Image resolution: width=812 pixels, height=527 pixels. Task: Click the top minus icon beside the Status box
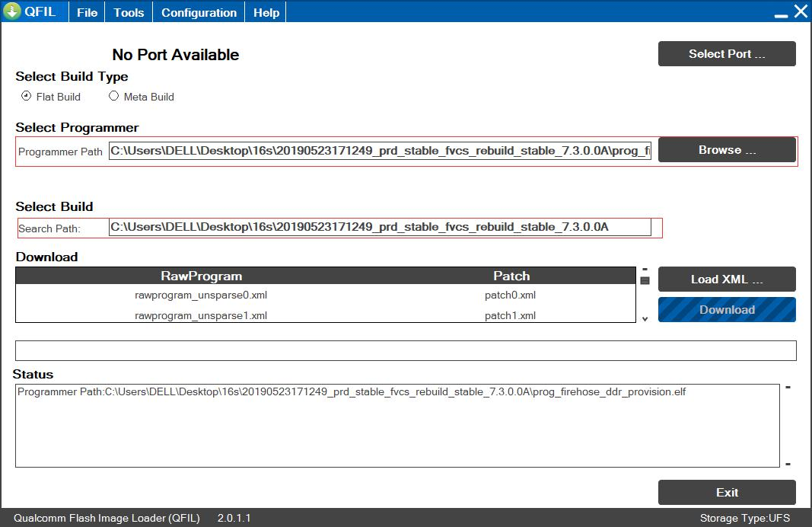tap(788, 387)
